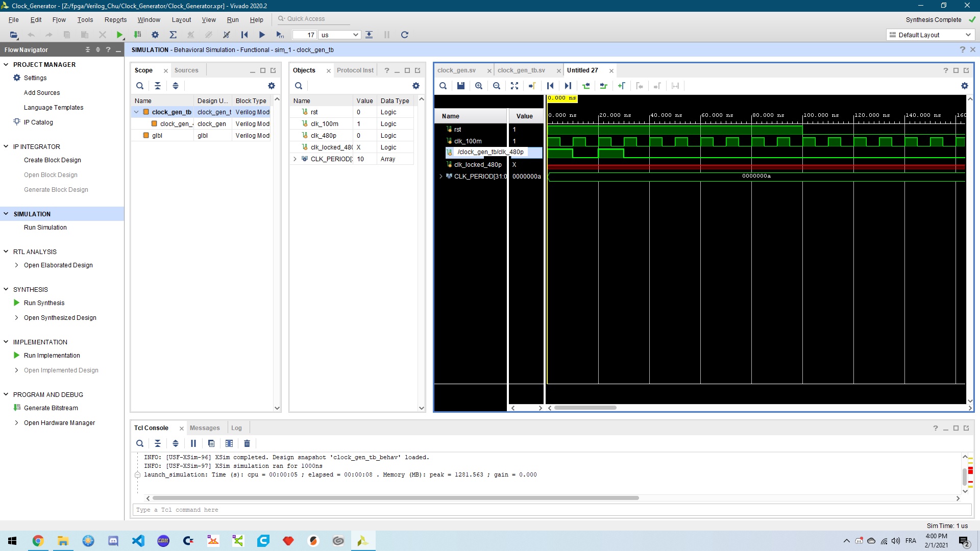Zoom in on the waveform
Viewport: 980px width, 551px height.
coord(479,86)
